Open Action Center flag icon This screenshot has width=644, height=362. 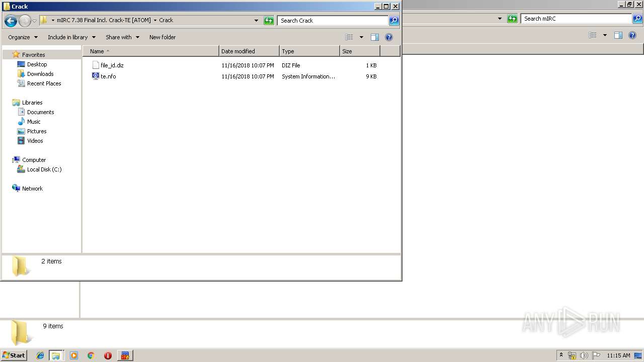[596, 355]
